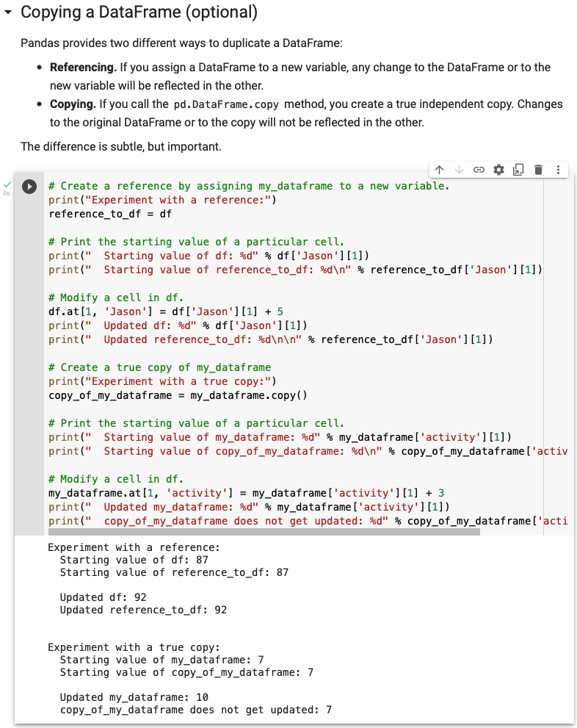Click output line 'Updated df: 92'
The width and height of the screenshot is (577, 728).
click(103, 597)
